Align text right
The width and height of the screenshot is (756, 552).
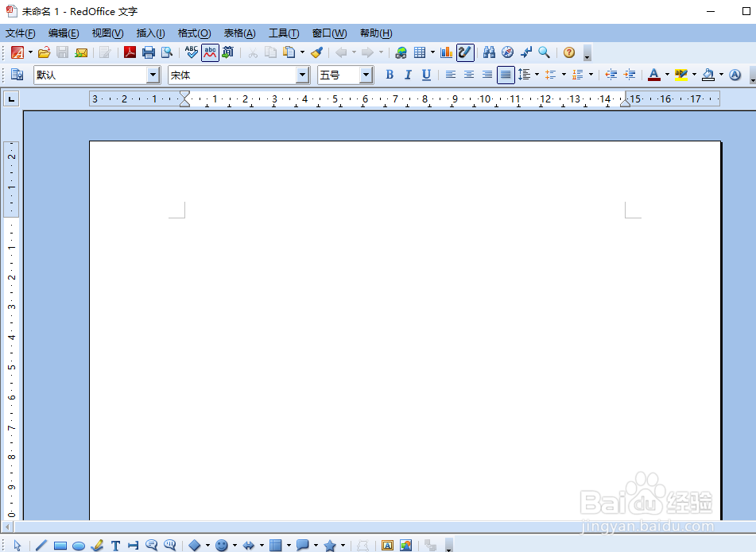coord(487,75)
